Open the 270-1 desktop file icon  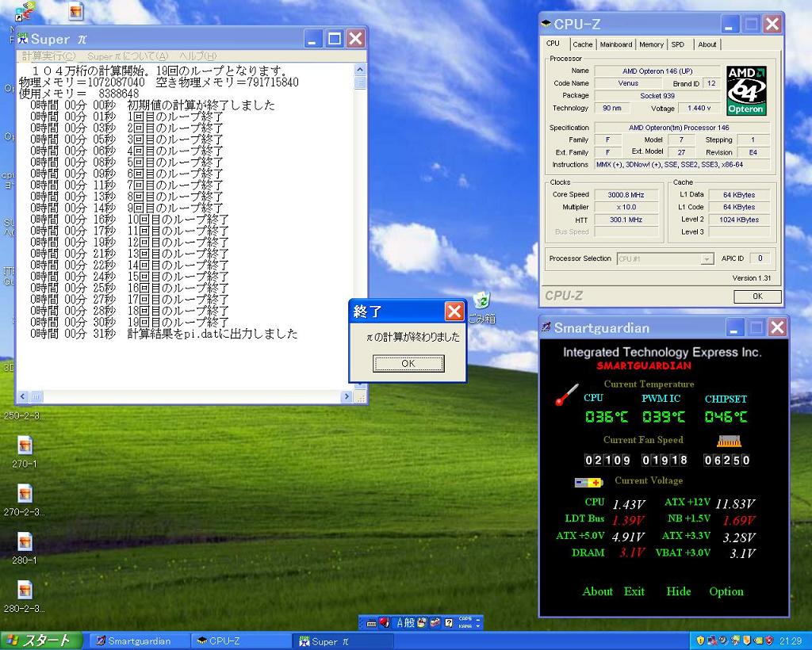(25, 445)
